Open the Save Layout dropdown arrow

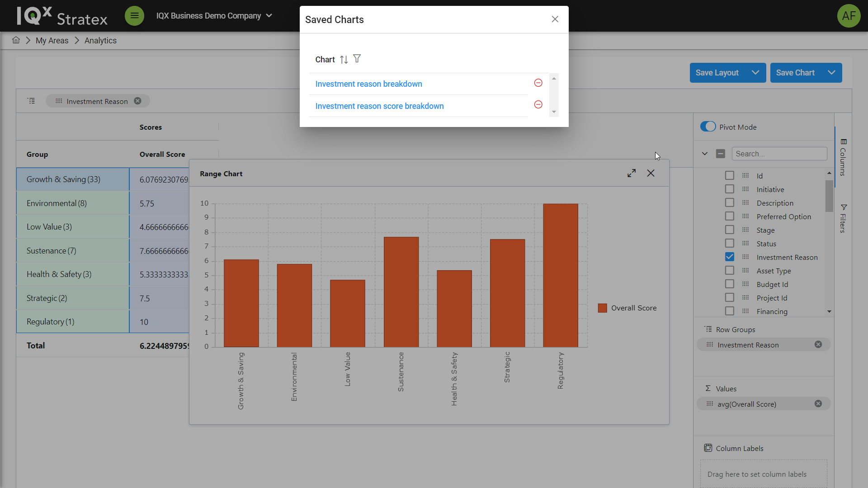(x=755, y=73)
